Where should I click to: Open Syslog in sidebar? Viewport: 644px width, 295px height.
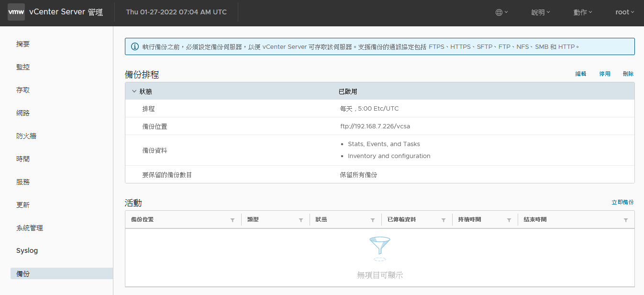click(x=27, y=250)
